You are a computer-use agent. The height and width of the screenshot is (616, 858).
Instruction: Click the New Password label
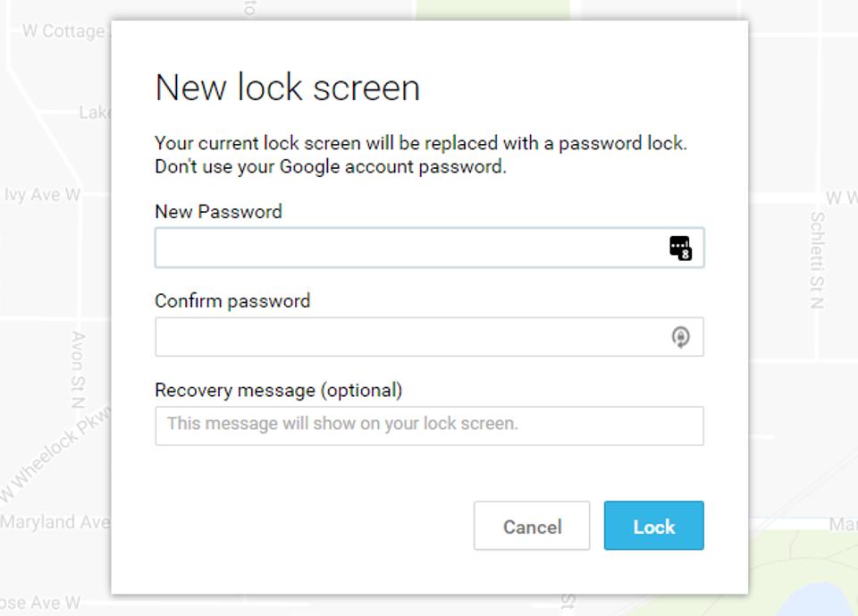(x=218, y=211)
